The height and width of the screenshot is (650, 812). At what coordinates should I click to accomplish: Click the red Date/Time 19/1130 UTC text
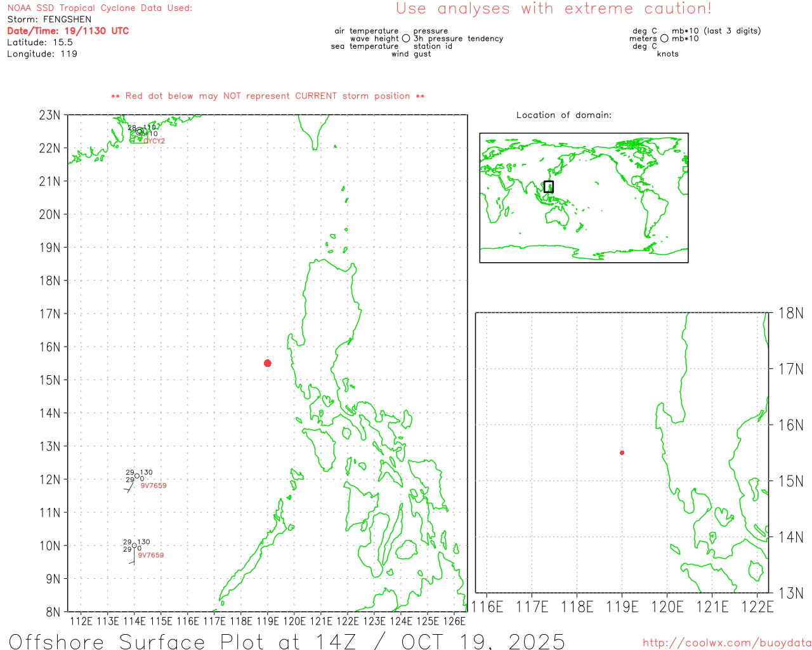pos(68,30)
